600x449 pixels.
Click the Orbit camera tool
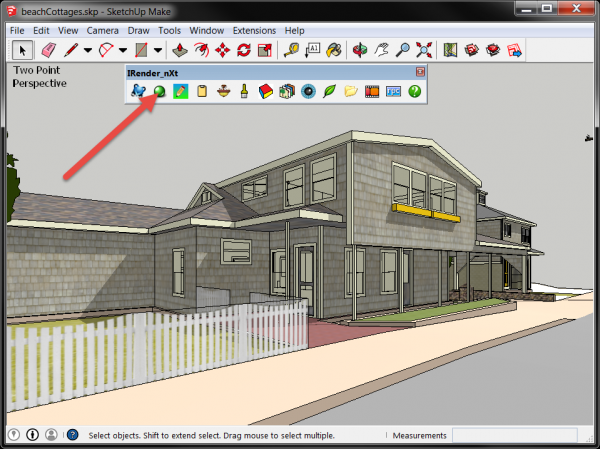[x=358, y=49]
